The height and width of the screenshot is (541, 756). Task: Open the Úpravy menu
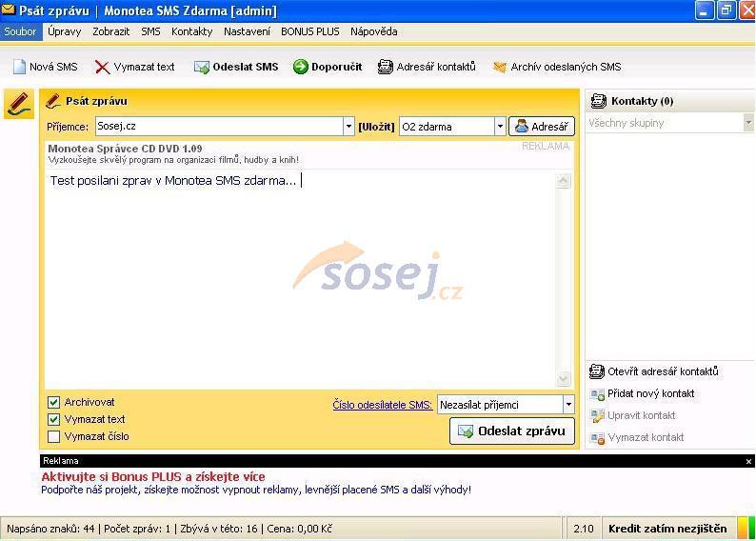(x=64, y=31)
